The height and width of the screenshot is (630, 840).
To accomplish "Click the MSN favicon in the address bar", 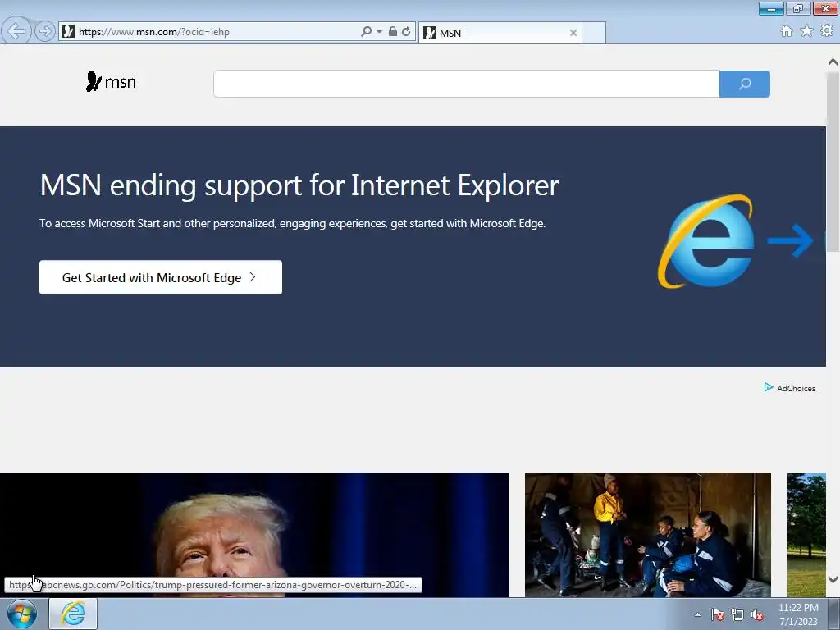I will click(68, 31).
